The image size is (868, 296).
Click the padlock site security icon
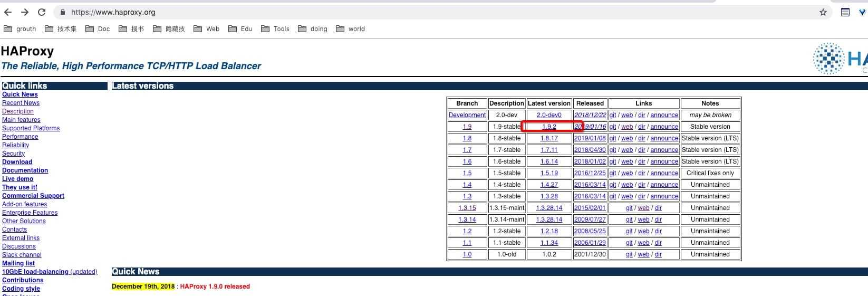(63, 12)
